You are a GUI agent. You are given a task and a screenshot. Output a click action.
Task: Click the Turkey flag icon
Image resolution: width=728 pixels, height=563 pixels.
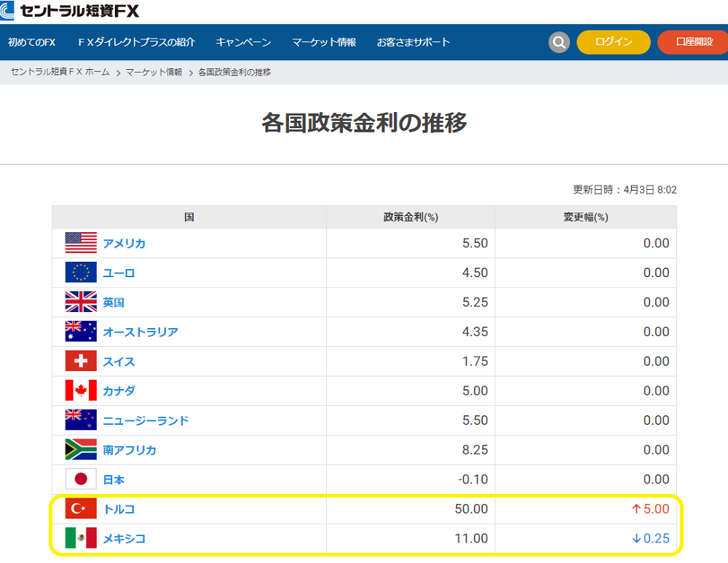coord(81,508)
